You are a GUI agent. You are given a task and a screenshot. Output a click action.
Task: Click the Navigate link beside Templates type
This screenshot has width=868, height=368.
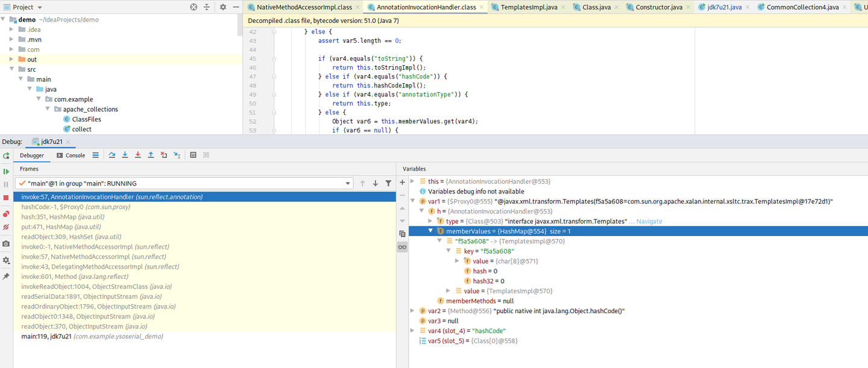click(649, 221)
